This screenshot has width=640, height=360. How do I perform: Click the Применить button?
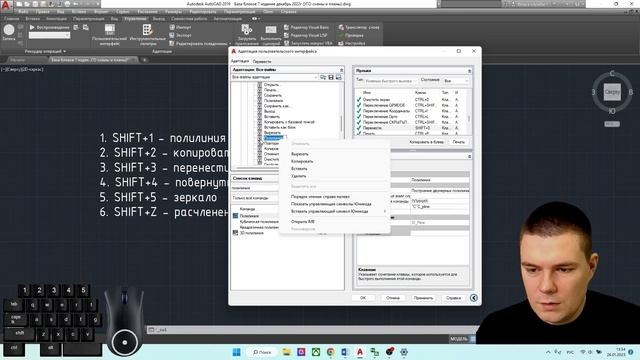tap(423, 298)
